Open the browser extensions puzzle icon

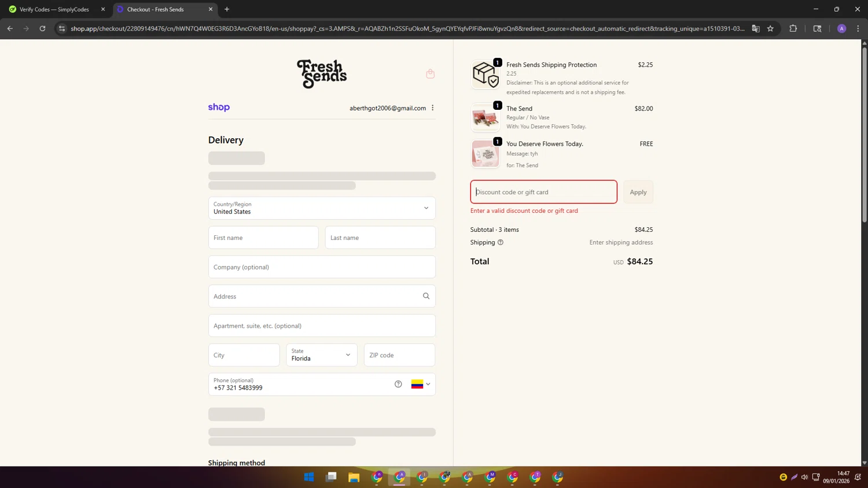coord(793,28)
